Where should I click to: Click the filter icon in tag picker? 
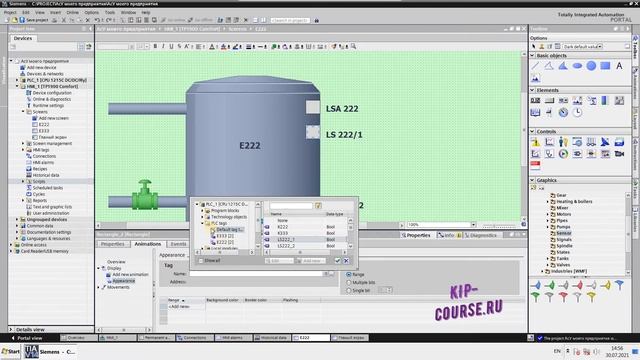[318, 206]
